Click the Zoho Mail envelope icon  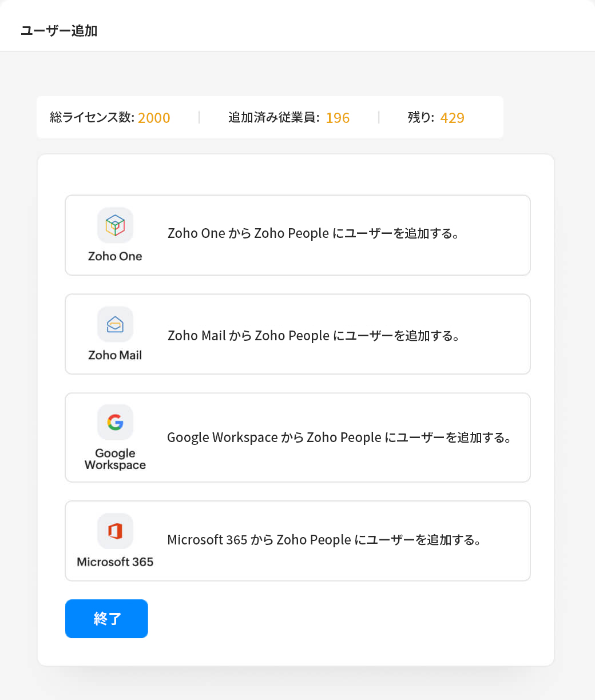[x=115, y=324]
